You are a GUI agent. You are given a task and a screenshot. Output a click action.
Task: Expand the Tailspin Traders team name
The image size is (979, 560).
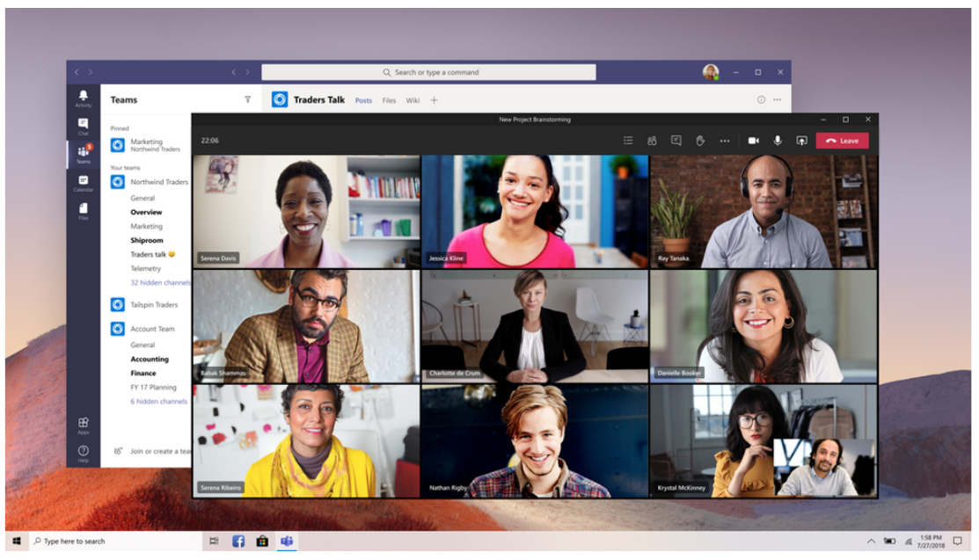[x=154, y=305]
